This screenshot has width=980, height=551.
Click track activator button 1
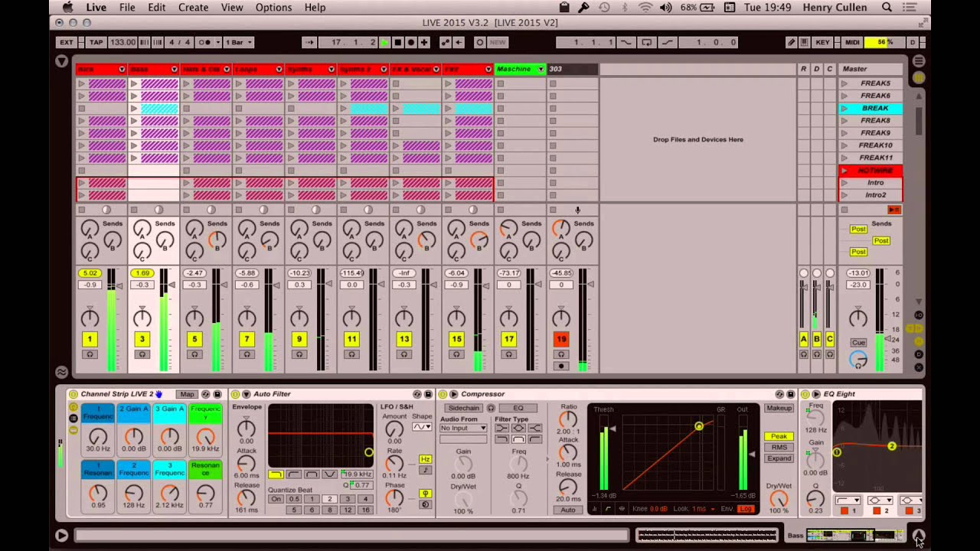coord(90,339)
